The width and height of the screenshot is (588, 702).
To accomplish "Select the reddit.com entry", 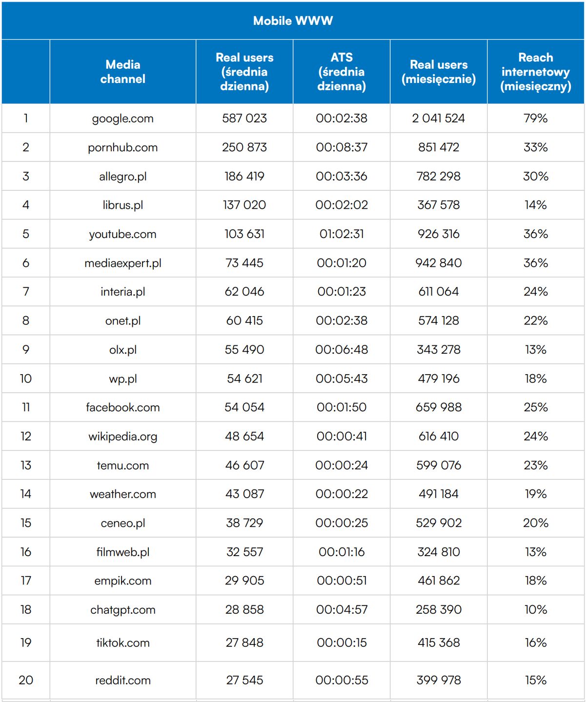I will 123,681.
